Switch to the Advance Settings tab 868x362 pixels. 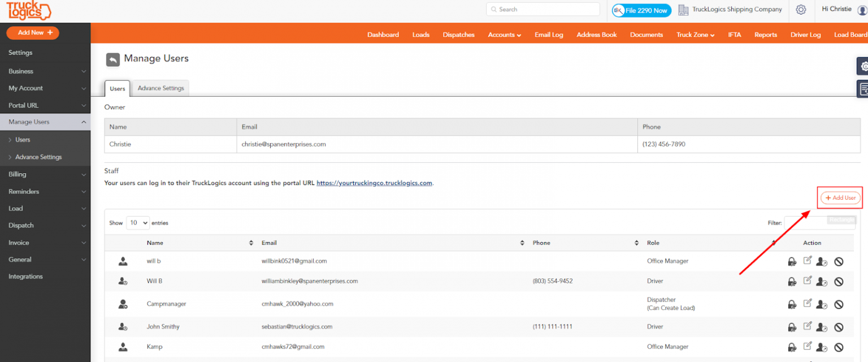click(160, 88)
